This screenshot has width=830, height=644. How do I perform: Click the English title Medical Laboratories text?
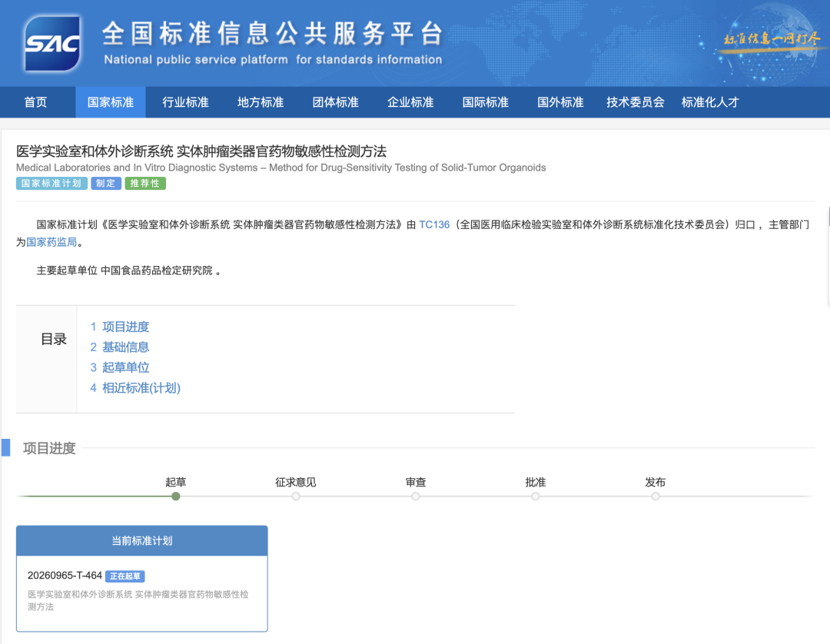[x=281, y=168]
